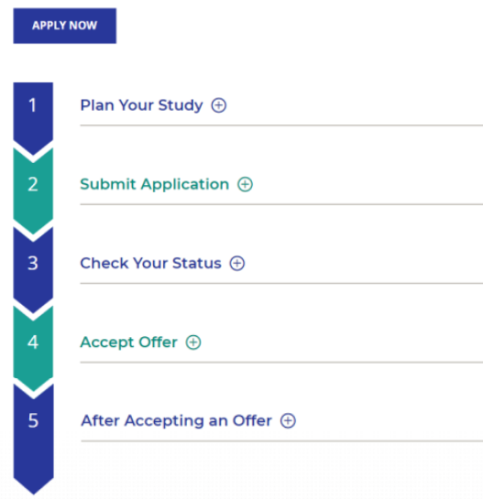Click the divider line under Accept Offer
Screen dimensions: 483x500
[x=282, y=362]
